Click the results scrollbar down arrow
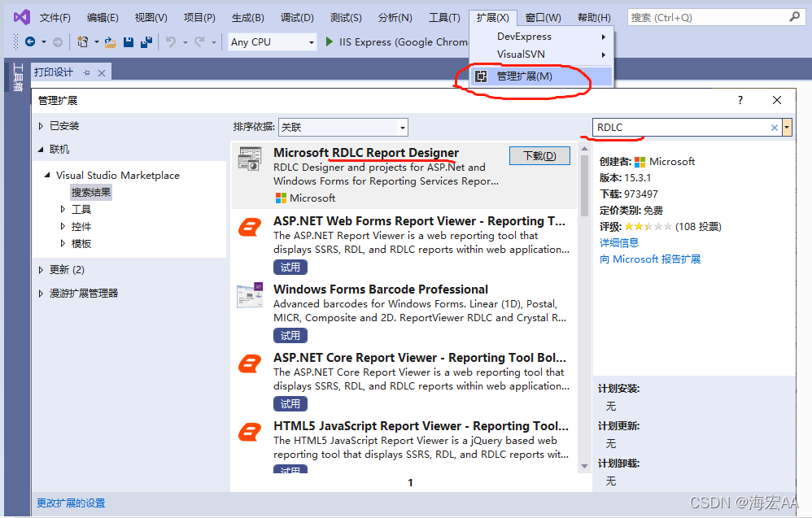The height and width of the screenshot is (518, 812). [x=584, y=466]
